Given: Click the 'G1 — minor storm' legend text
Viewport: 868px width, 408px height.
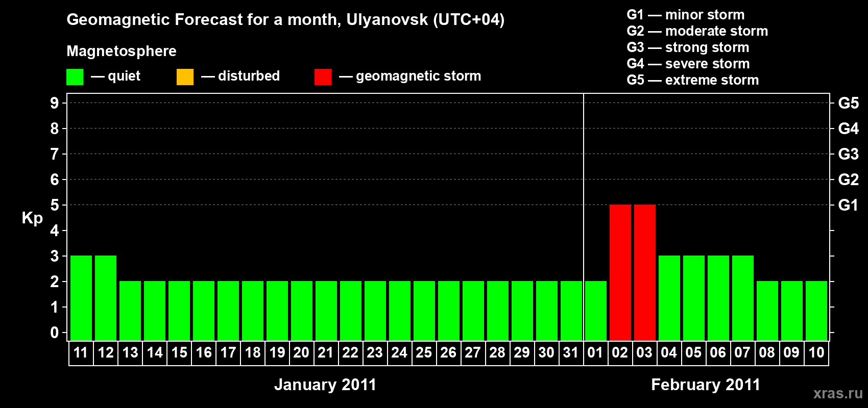Looking at the screenshot, I should [x=686, y=15].
